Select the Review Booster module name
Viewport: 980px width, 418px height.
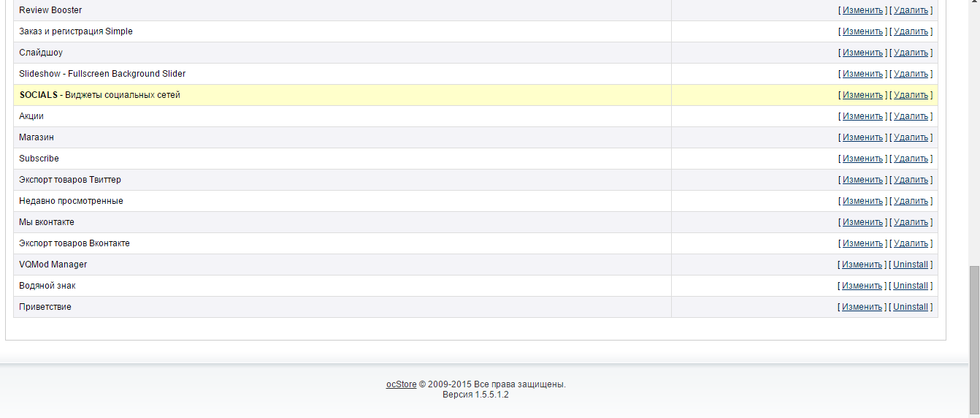[x=50, y=10]
